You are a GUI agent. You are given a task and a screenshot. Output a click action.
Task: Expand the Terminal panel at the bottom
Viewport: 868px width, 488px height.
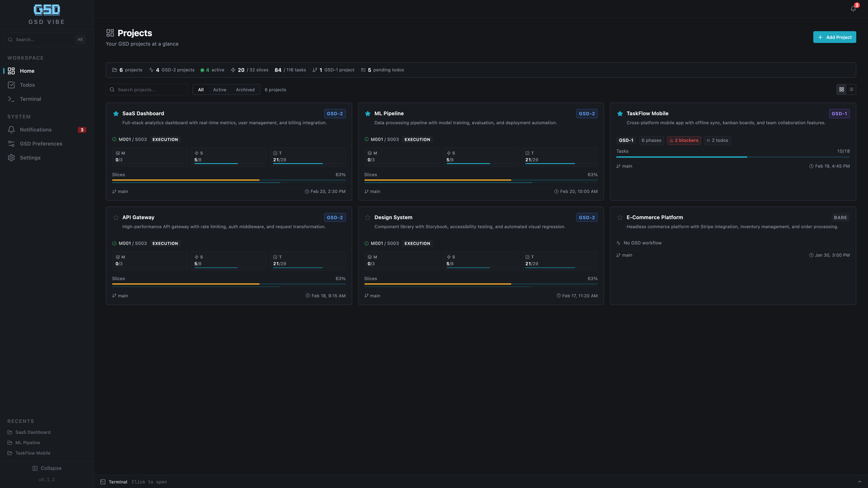(118, 482)
